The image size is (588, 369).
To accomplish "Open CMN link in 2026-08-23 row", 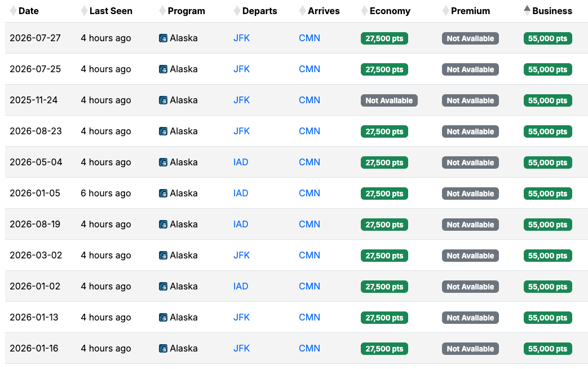I will point(310,131).
